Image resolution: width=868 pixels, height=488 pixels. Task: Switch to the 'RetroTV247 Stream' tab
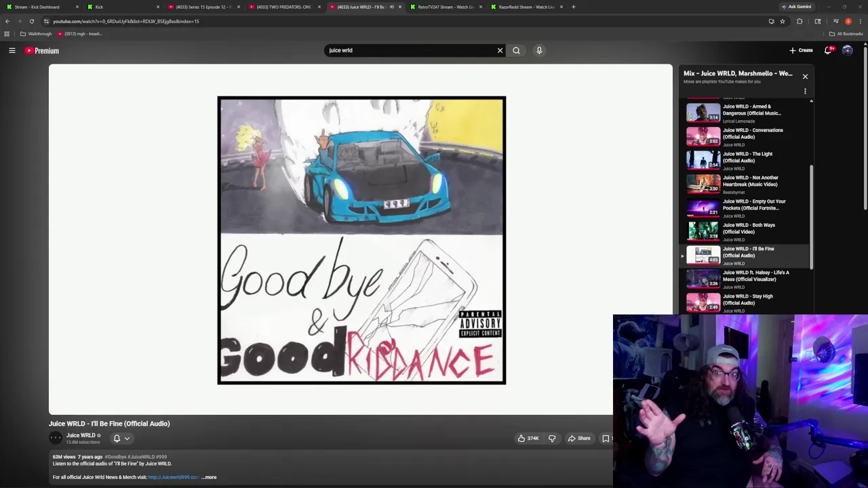click(446, 7)
